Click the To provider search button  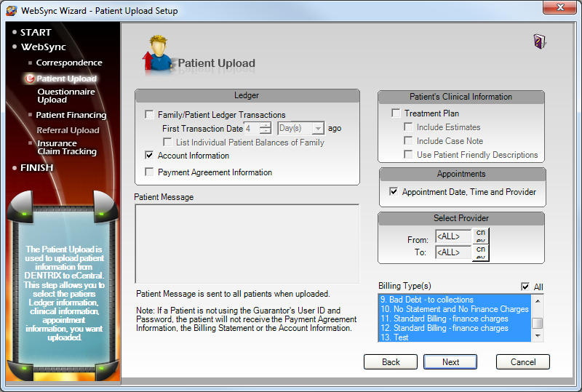point(481,252)
